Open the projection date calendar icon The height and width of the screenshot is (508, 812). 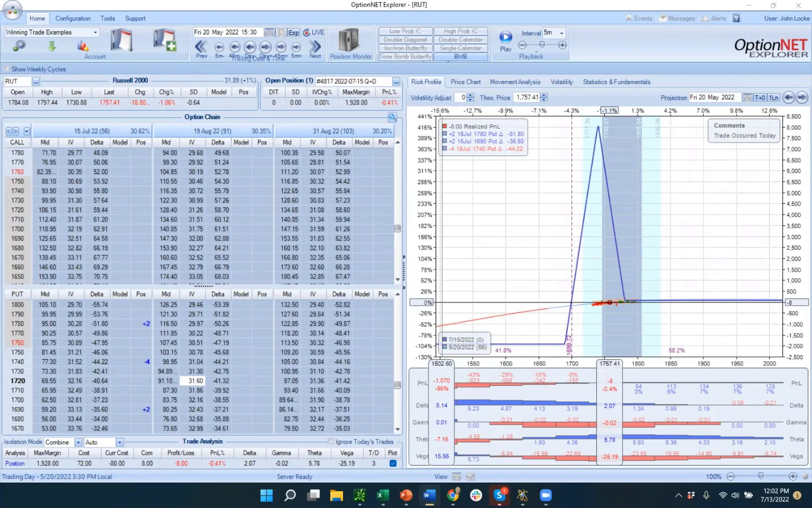tap(747, 97)
